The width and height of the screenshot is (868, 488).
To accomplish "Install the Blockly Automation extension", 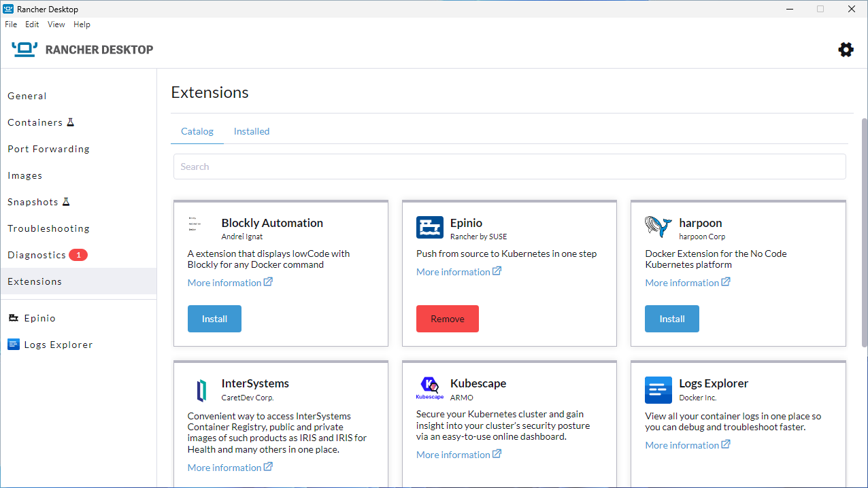I will (x=214, y=319).
